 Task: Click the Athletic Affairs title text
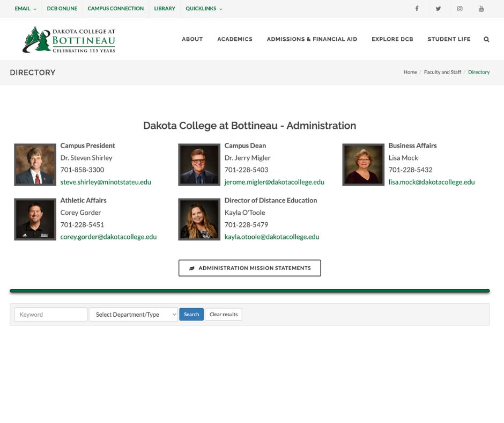83,201
